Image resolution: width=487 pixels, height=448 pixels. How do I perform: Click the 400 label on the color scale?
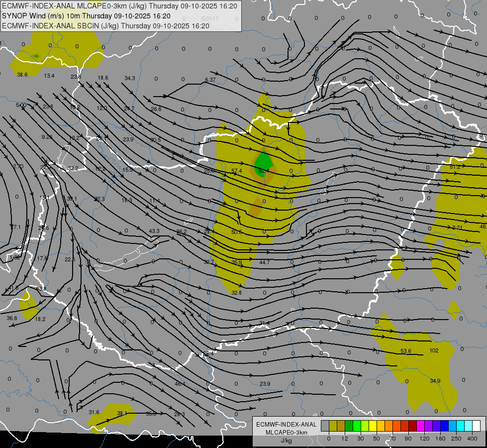click(472, 439)
